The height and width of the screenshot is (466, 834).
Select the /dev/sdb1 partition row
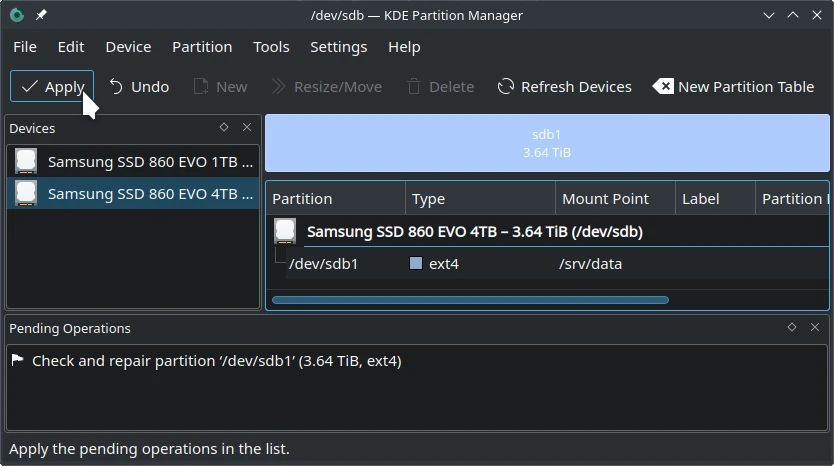pyautogui.click(x=324, y=264)
